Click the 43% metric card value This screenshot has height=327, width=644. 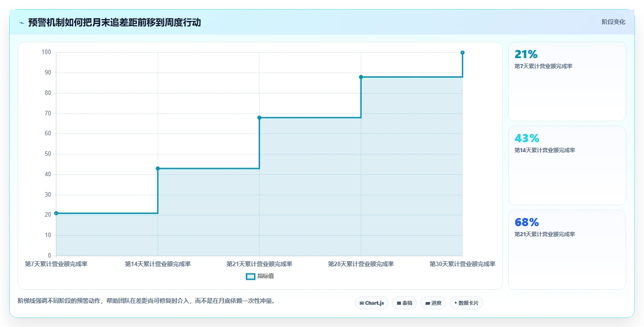click(527, 138)
